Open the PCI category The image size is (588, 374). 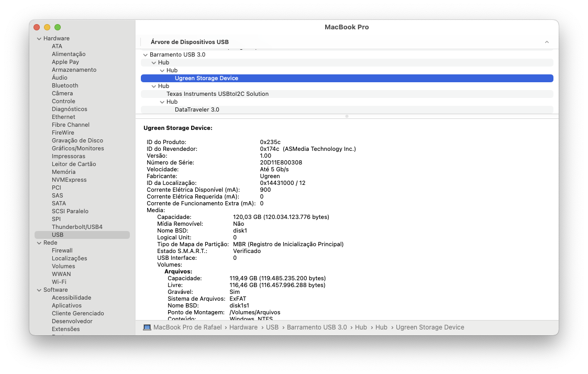coord(56,188)
